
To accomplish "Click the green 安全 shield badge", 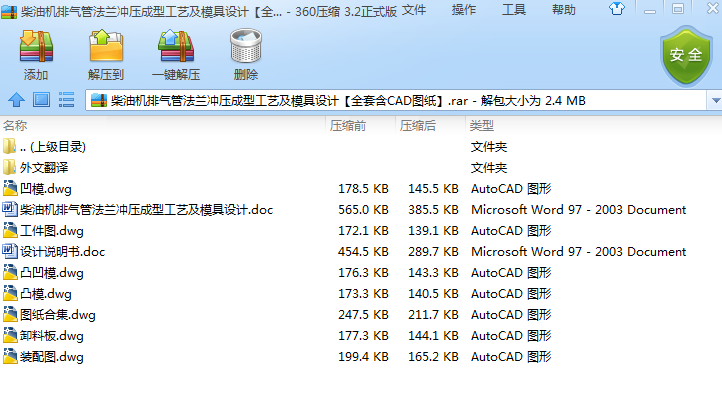I will coord(686,55).
